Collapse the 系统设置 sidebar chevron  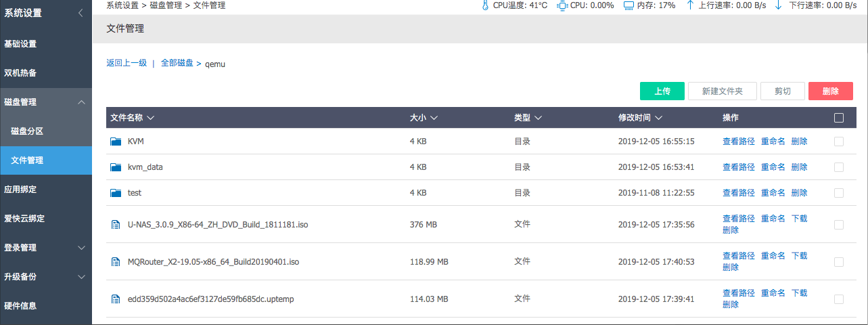click(x=81, y=13)
